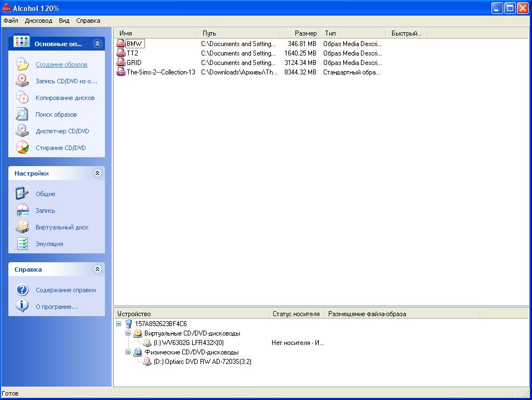
Task: Select the GRID image in list
Action: tap(134, 63)
